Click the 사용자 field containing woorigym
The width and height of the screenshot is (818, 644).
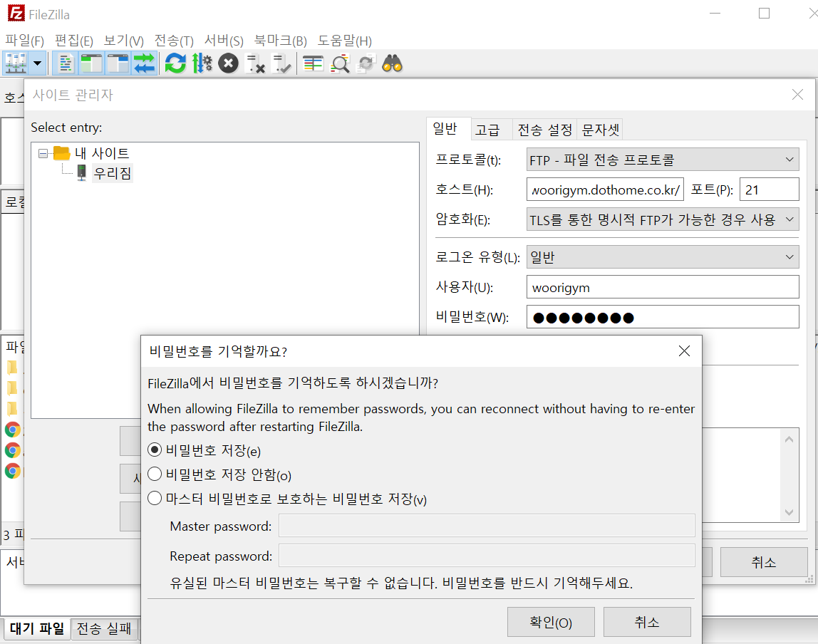pyautogui.click(x=663, y=287)
